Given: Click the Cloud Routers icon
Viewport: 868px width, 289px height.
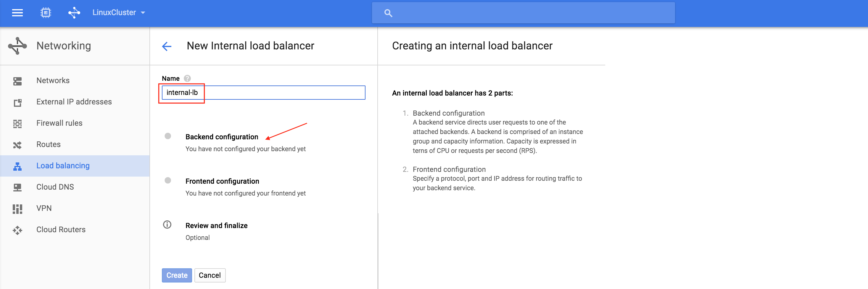Looking at the screenshot, I should [x=17, y=230].
